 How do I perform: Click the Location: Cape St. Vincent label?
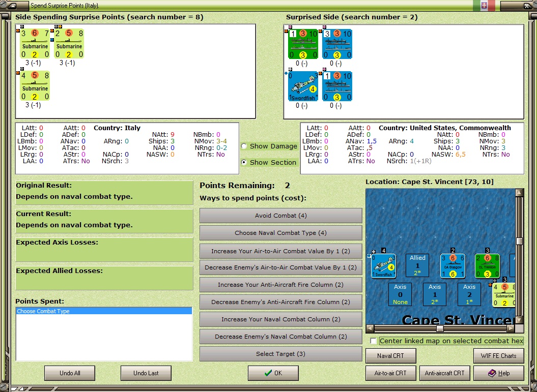[x=430, y=182]
